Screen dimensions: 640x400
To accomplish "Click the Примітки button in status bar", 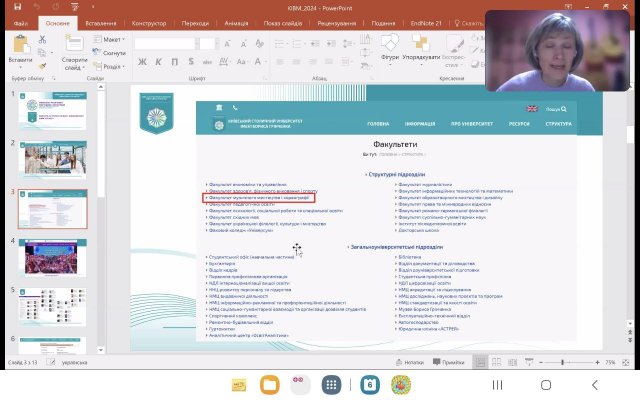I will point(449,362).
